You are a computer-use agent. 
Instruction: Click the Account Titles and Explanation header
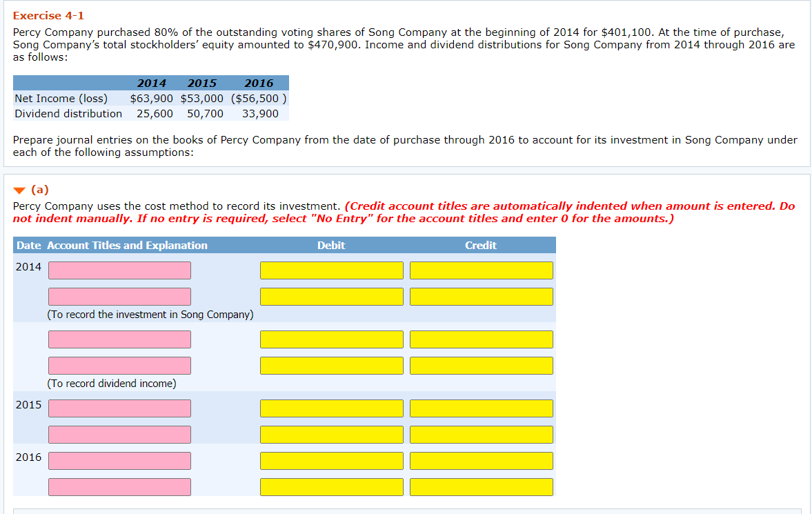[127, 245]
